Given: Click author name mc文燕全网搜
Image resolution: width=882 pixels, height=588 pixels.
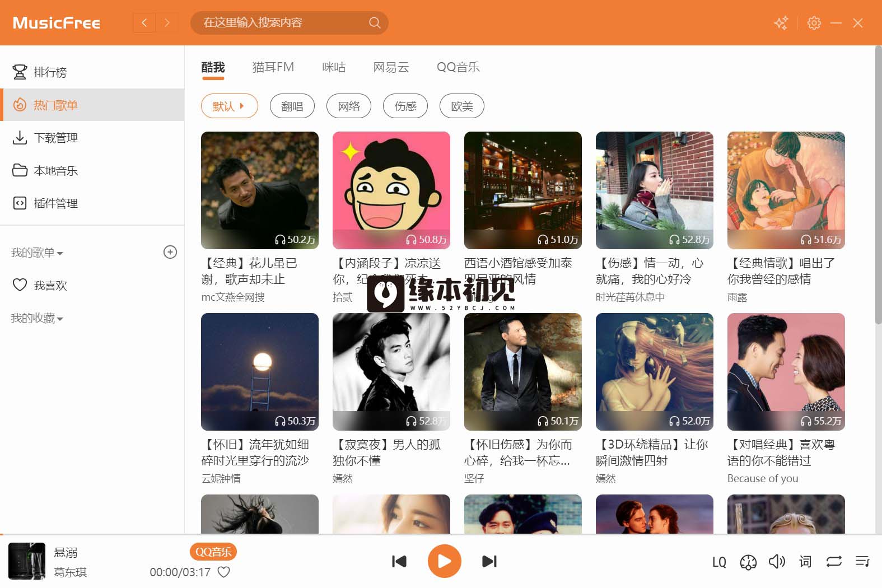Looking at the screenshot, I should 233,297.
